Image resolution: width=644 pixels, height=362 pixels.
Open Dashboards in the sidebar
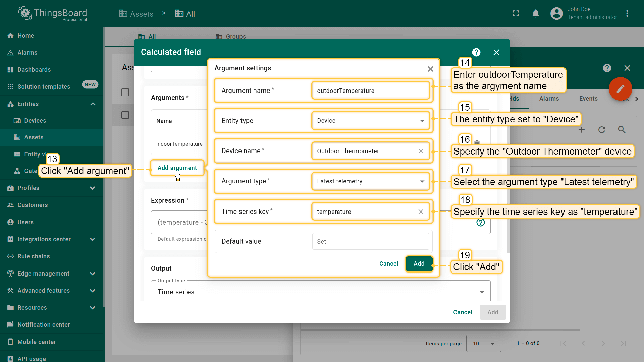34,70
